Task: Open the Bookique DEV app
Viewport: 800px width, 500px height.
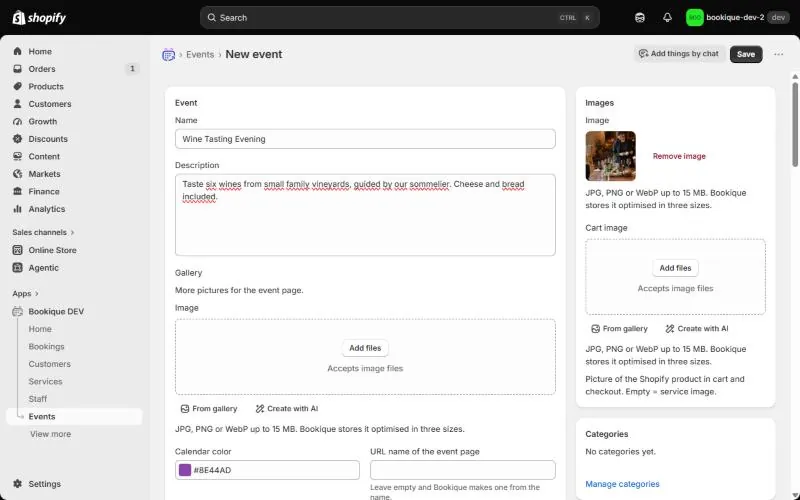Action: point(74,312)
